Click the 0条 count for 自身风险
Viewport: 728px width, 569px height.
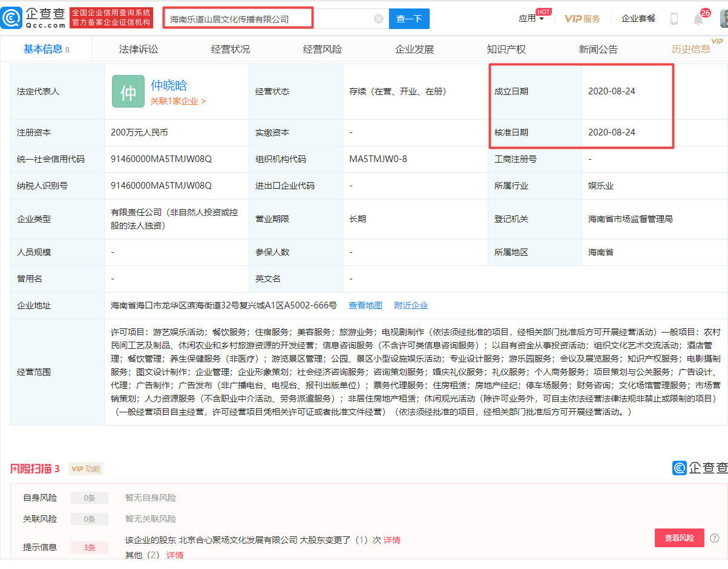click(x=90, y=498)
